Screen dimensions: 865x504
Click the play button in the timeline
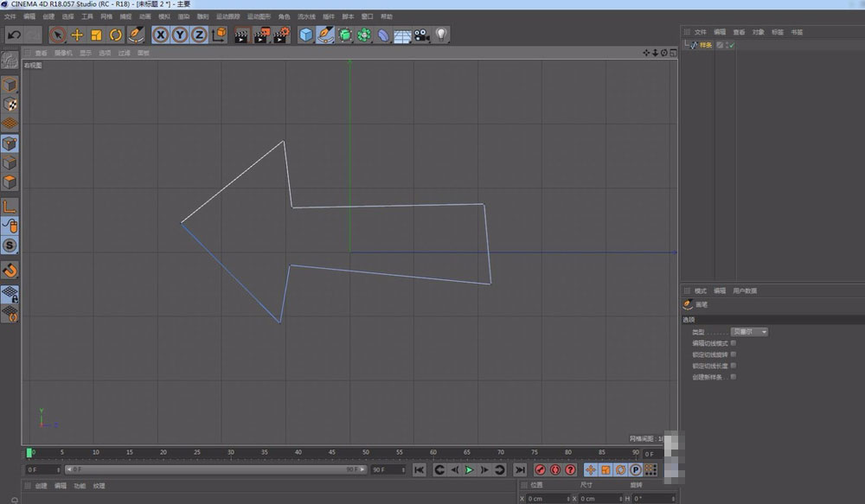471,469
